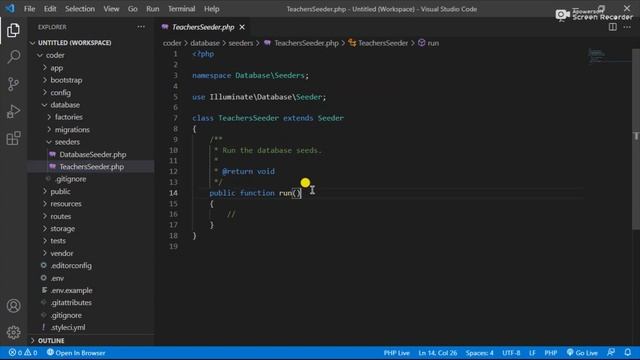Expand the OUTLINE section
640x360 pixels.
tap(91, 340)
